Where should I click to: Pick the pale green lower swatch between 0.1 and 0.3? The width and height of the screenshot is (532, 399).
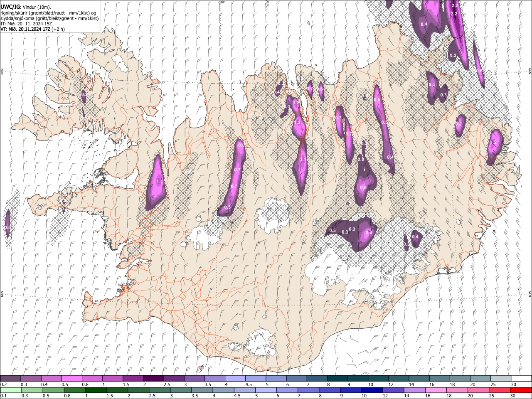pyautogui.click(x=10, y=390)
